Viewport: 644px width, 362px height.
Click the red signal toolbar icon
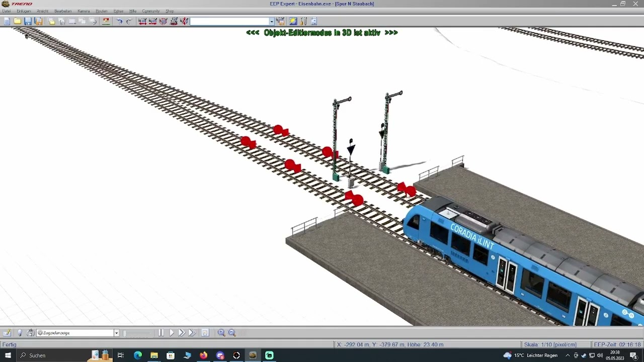(184, 21)
